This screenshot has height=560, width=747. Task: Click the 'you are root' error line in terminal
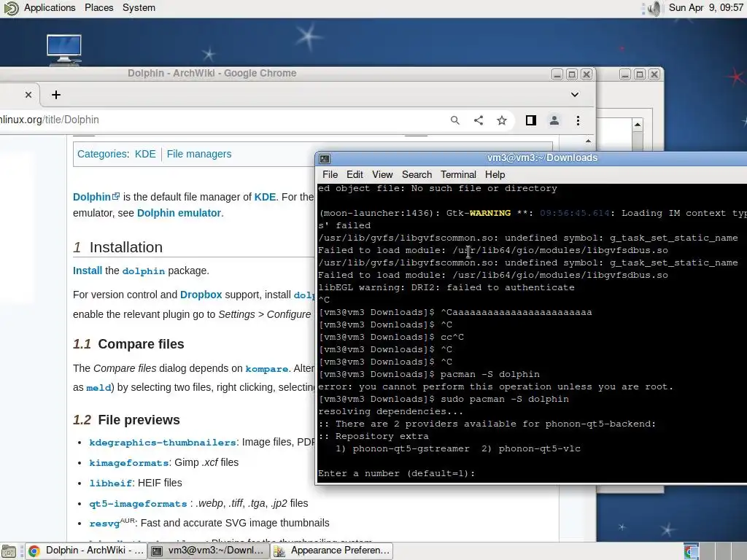click(495, 386)
